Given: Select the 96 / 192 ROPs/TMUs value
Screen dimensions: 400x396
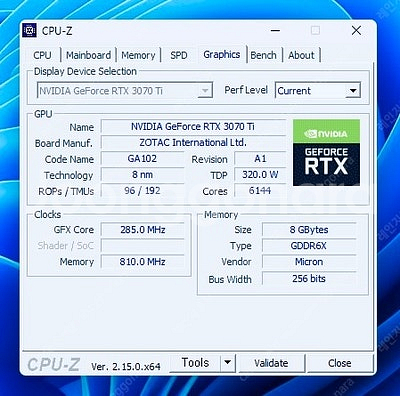Looking at the screenshot, I should pos(142,191).
